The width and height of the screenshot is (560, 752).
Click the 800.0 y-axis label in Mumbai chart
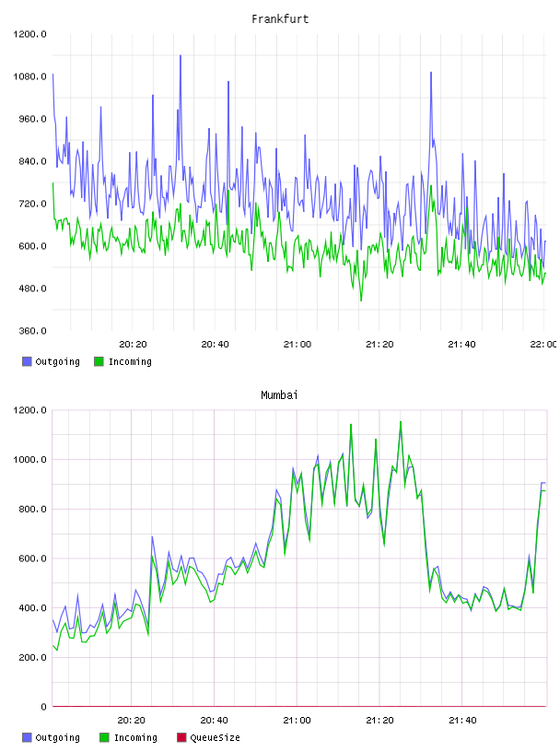(x=32, y=509)
